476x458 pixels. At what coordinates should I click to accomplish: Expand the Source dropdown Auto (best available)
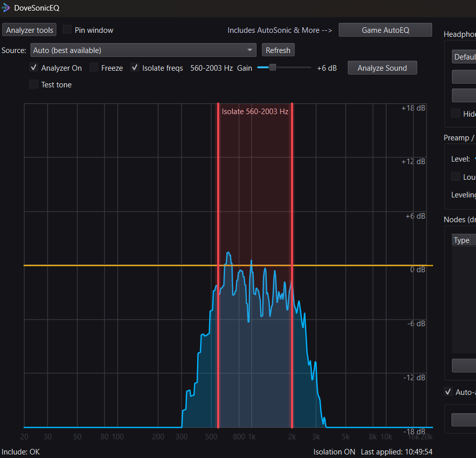click(144, 50)
